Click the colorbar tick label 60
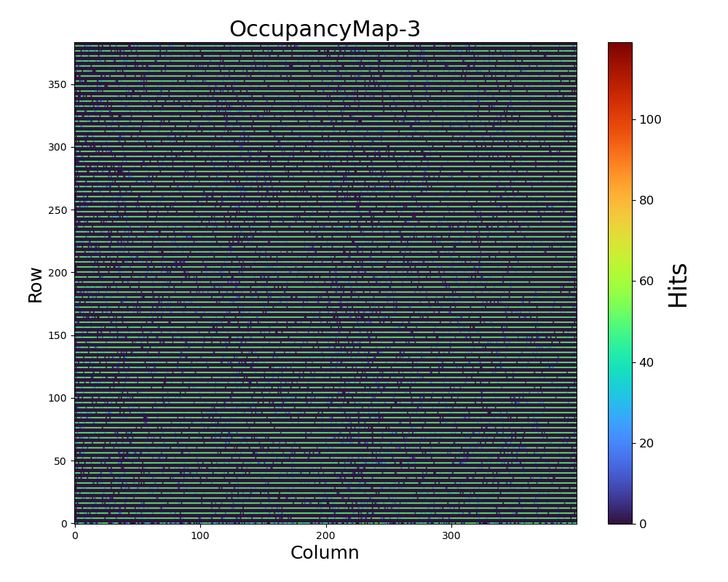The height and width of the screenshot is (582, 728). [x=647, y=282]
